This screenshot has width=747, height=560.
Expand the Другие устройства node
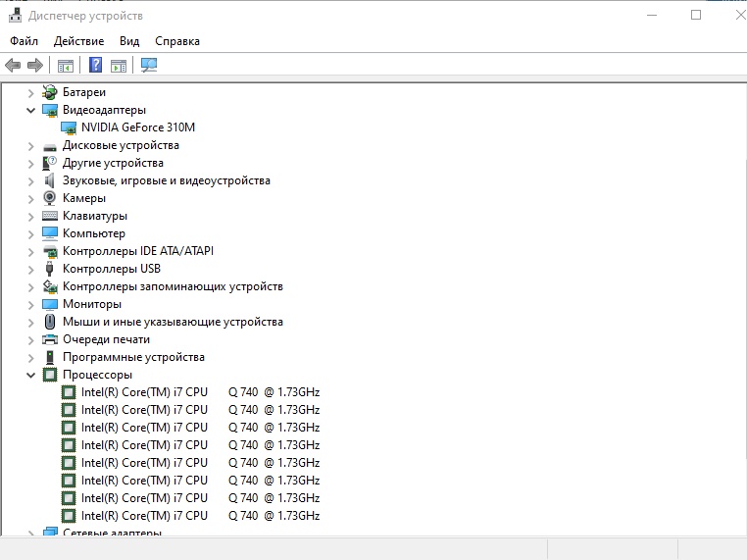pos(31,164)
